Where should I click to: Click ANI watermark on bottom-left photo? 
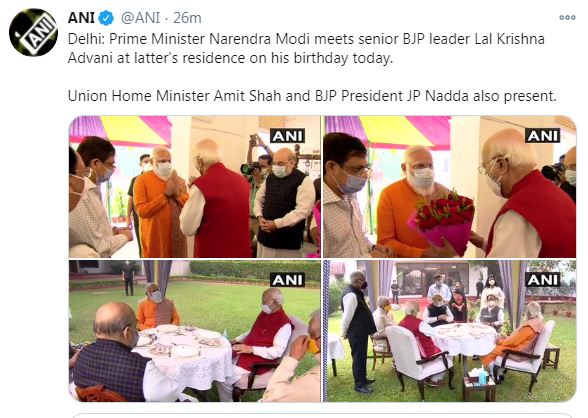[x=288, y=280]
